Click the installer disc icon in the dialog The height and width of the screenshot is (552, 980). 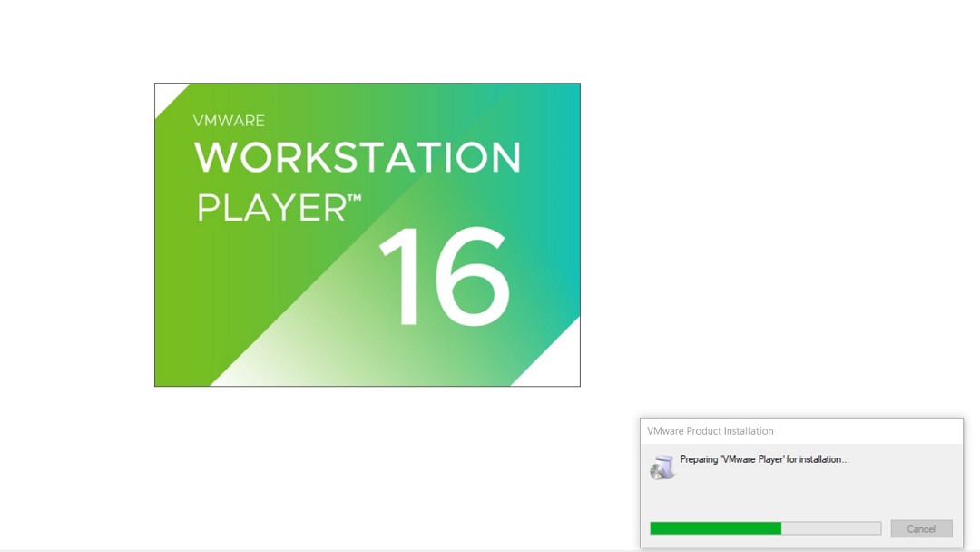click(662, 468)
